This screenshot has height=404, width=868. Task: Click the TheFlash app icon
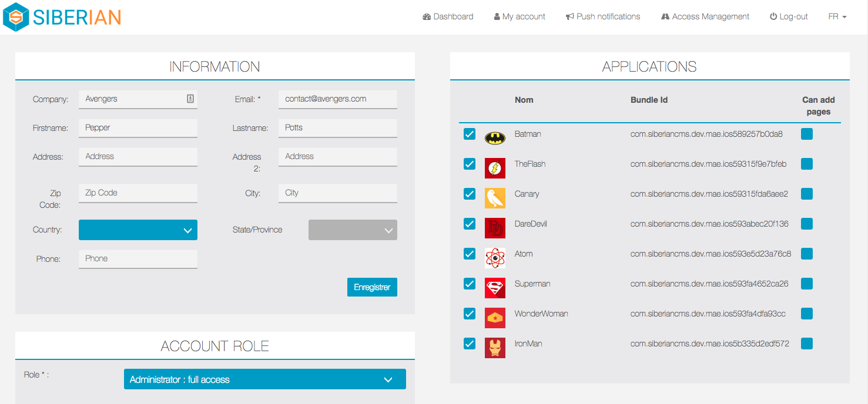click(x=495, y=168)
